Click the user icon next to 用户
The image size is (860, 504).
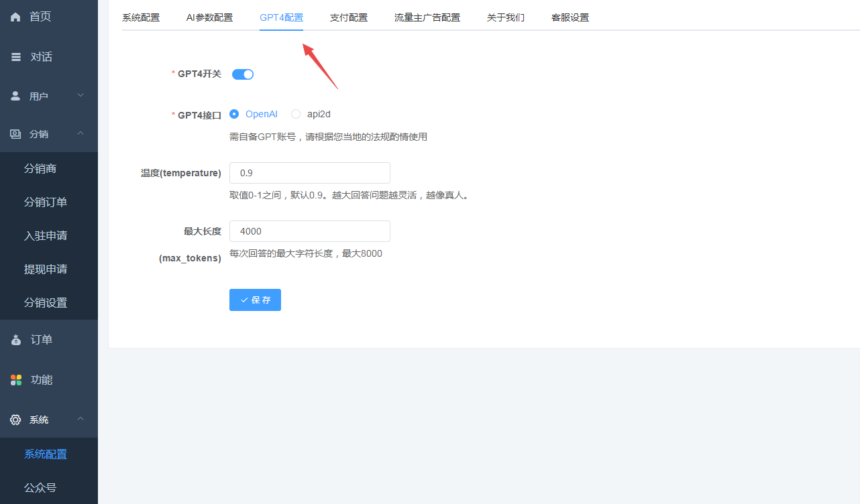click(15, 95)
